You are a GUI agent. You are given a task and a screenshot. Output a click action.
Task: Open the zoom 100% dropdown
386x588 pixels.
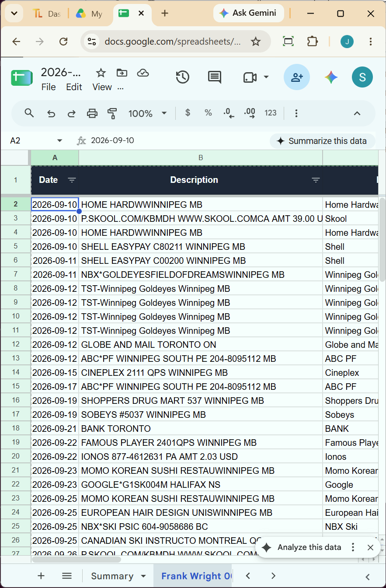(148, 113)
